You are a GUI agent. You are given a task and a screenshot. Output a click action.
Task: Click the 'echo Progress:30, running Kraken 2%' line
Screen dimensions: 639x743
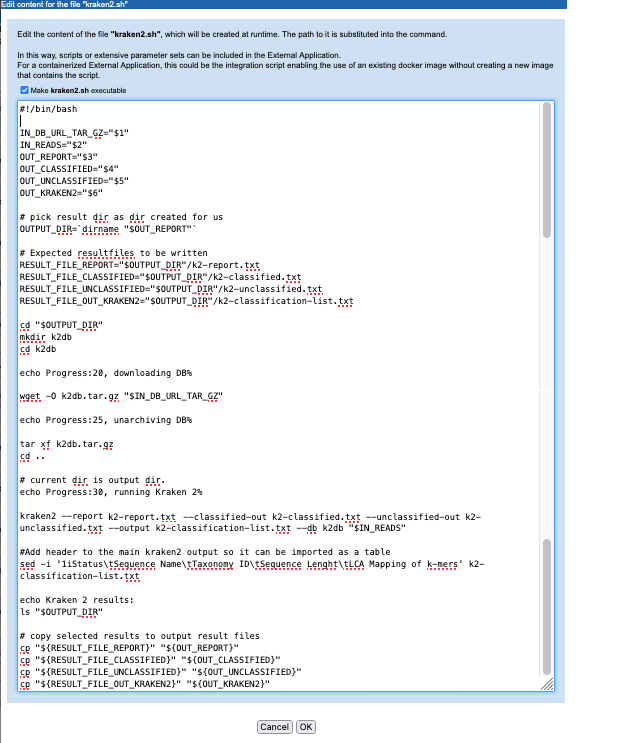[x=111, y=492]
